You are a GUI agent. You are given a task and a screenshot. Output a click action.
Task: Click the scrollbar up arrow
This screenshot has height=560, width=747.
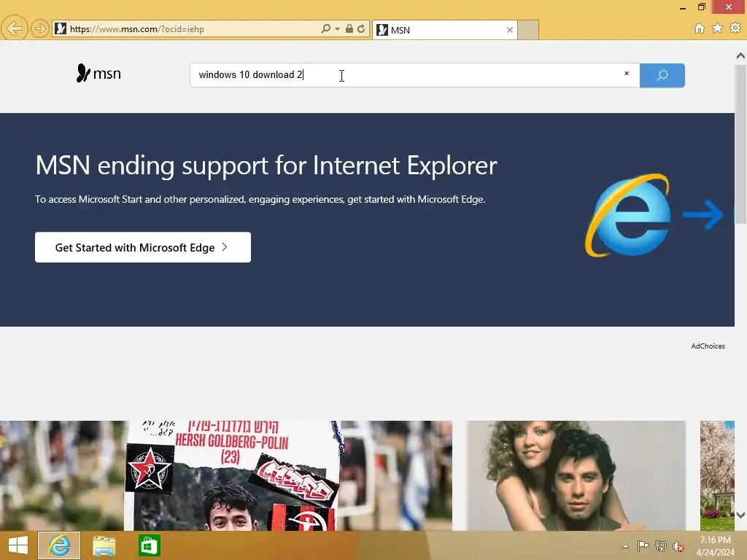point(740,56)
